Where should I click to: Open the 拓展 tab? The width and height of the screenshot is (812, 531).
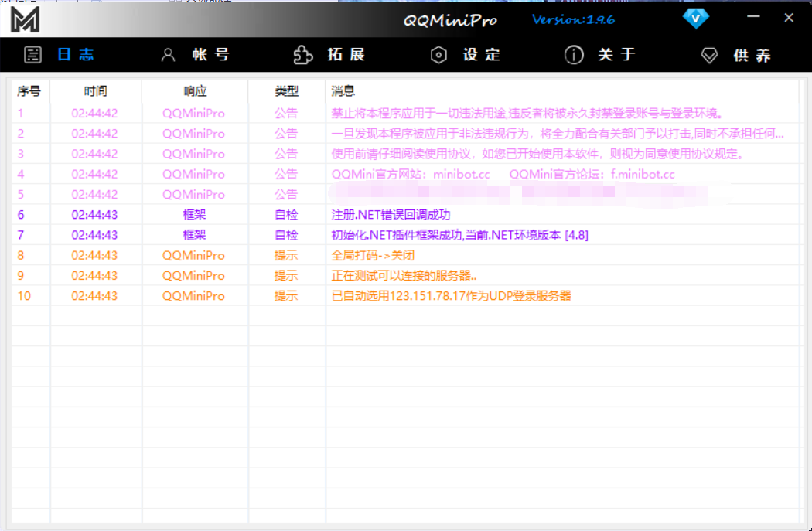tap(346, 54)
